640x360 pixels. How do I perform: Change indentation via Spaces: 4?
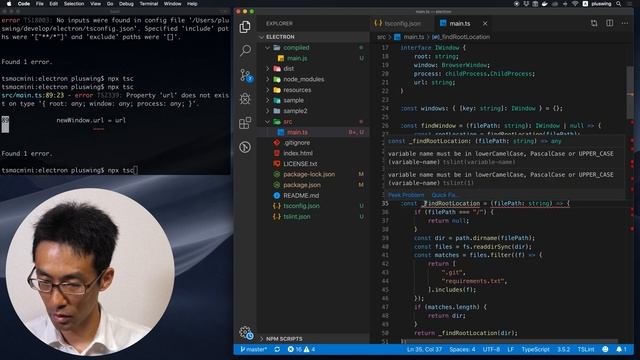point(462,349)
